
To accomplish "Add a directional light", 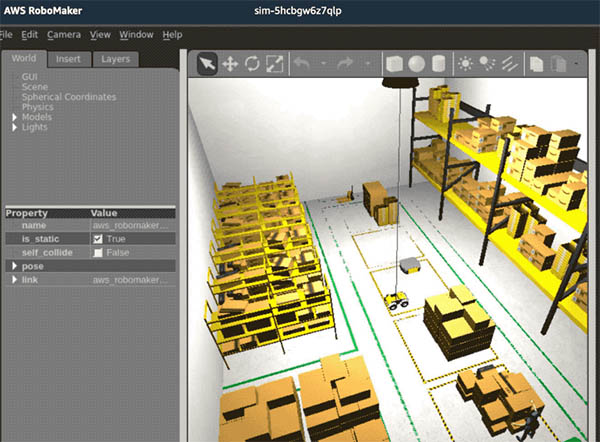I will click(510, 64).
